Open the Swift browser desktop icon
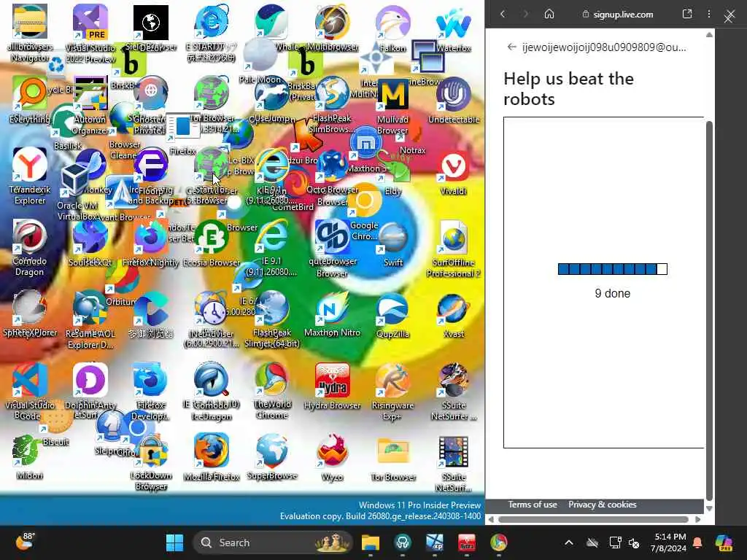The image size is (747, 560). (393, 238)
